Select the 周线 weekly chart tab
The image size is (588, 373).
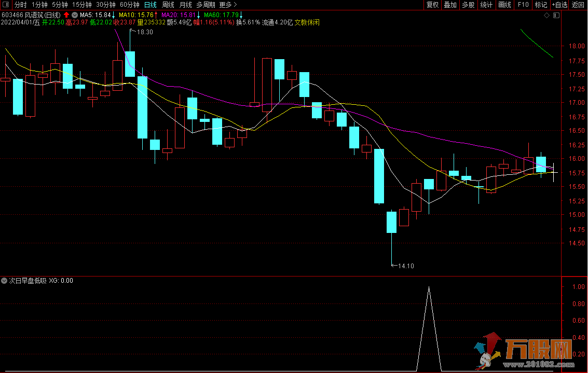168,5
